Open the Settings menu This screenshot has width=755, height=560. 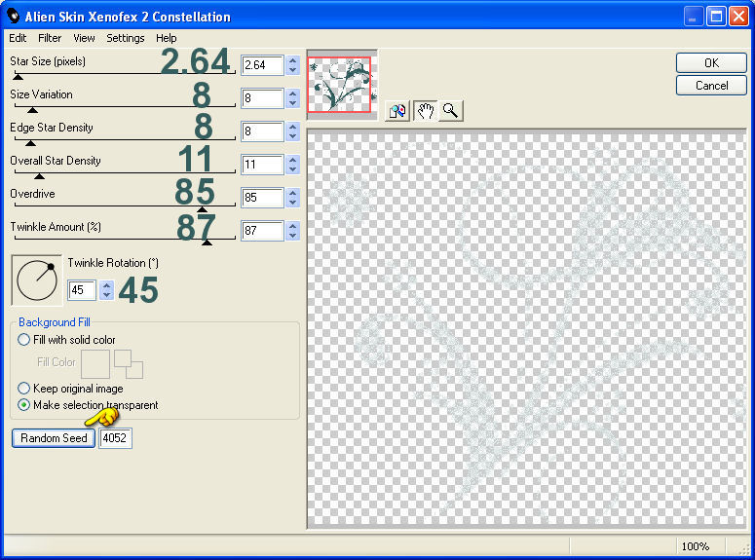point(126,38)
